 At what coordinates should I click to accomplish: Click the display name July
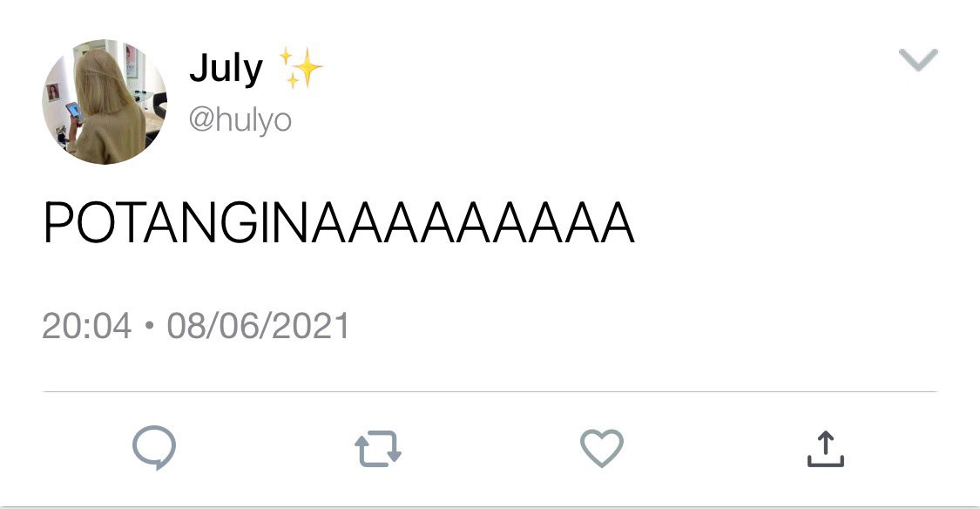[x=226, y=68]
